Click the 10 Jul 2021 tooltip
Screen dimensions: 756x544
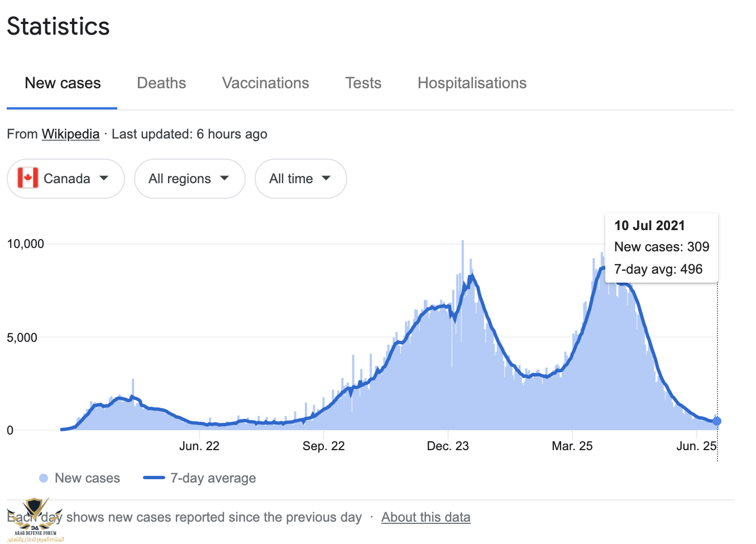click(661, 247)
